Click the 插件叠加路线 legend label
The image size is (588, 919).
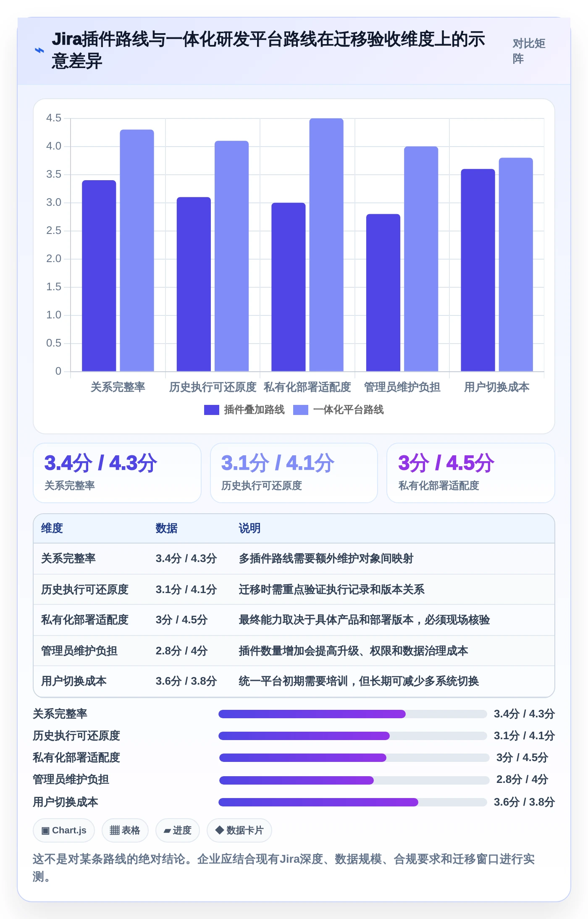tap(254, 410)
